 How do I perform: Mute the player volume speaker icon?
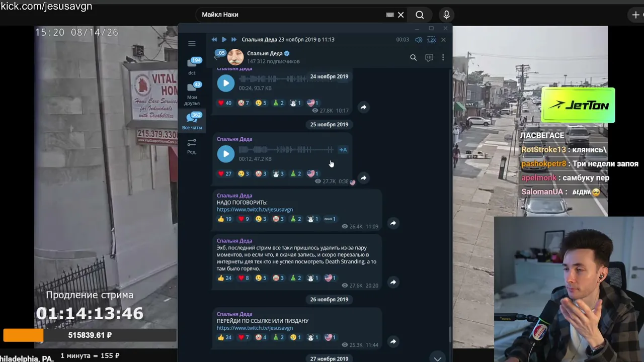419,40
